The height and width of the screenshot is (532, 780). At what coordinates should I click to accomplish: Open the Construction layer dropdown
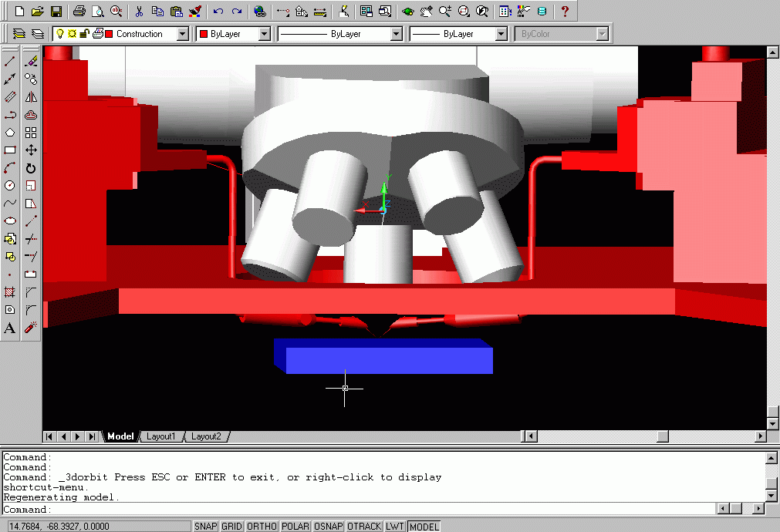pos(182,34)
